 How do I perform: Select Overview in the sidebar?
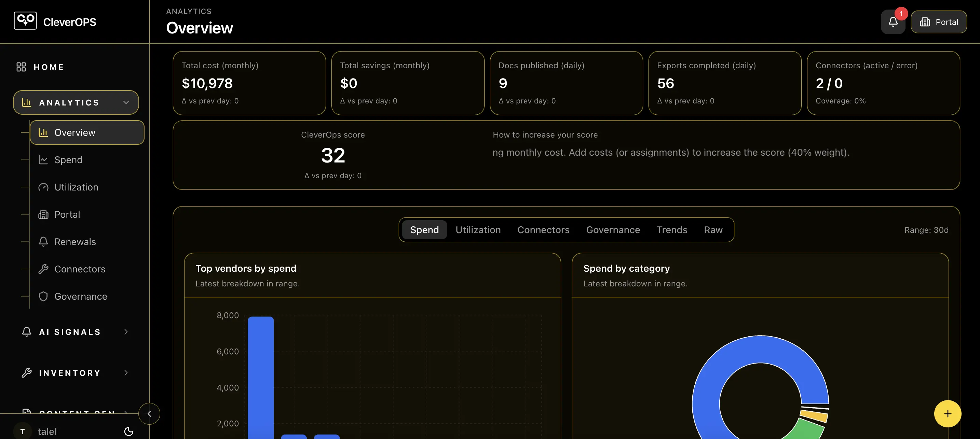coord(74,132)
